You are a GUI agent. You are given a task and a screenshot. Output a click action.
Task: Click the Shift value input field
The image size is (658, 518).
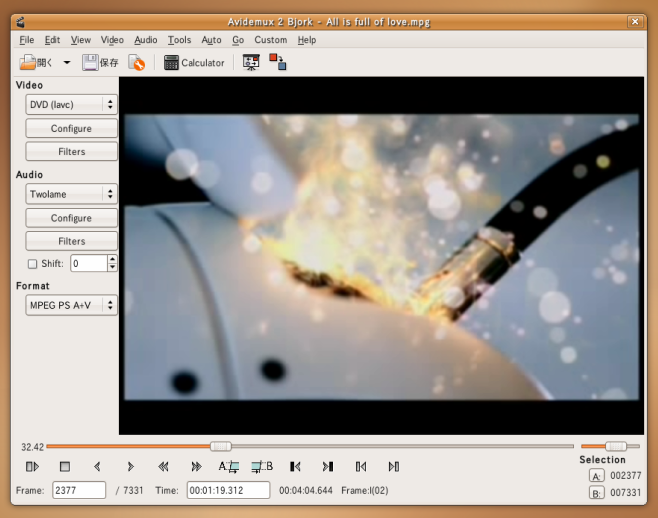[x=89, y=264]
